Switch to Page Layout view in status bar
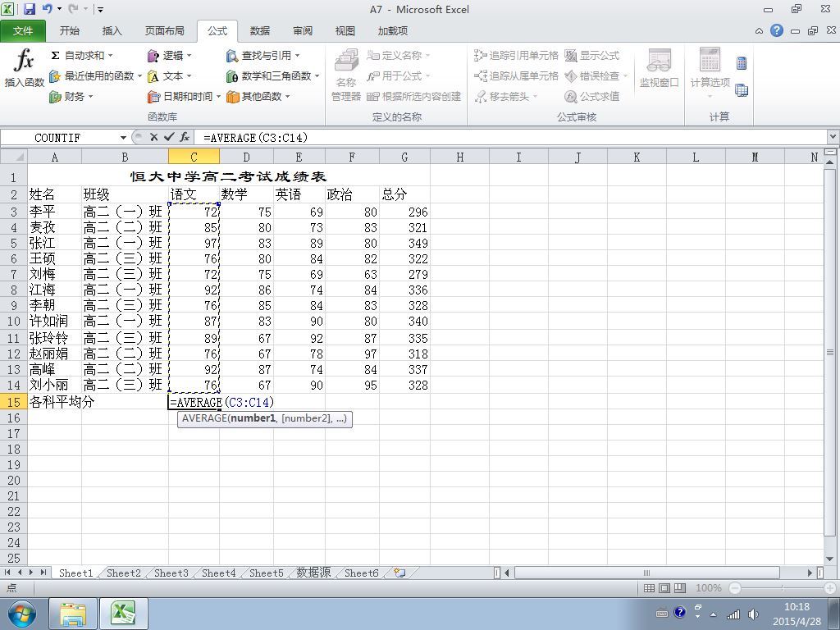840x630 pixels. coord(664,588)
